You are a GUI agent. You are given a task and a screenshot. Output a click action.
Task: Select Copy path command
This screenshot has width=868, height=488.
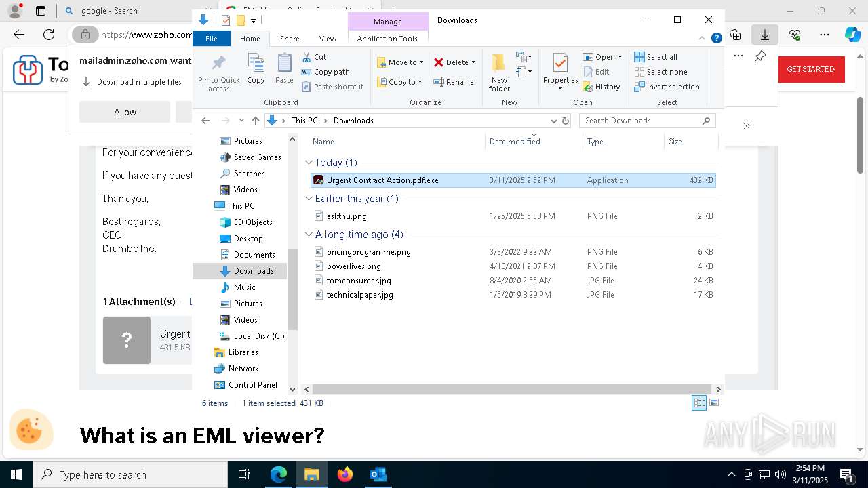325,72
